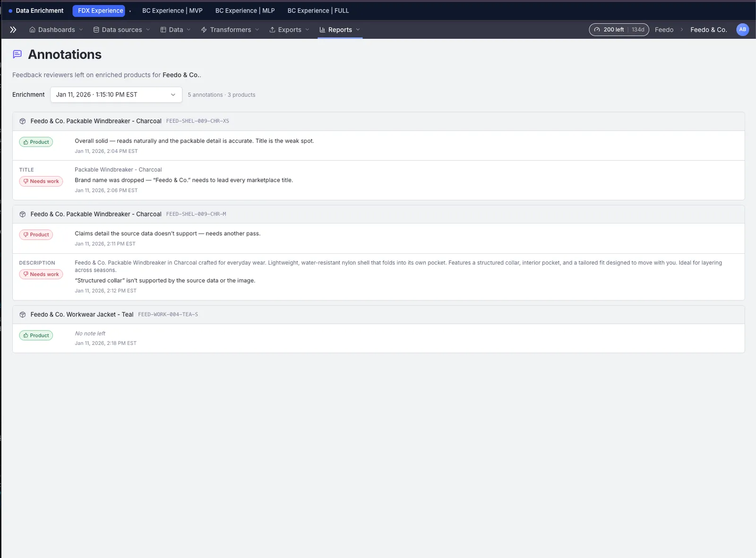756x558 pixels.
Task: Click the breadcrumb chevron between Feedo entries
Action: coord(681,29)
